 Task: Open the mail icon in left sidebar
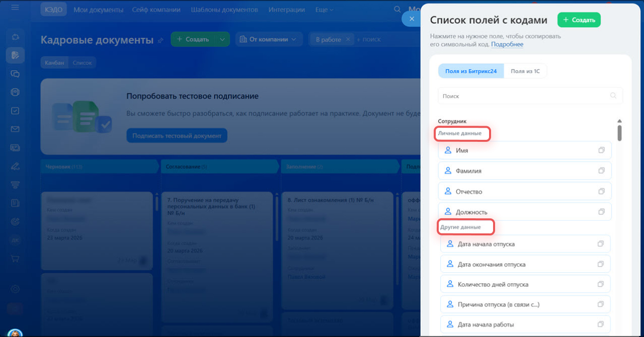(15, 129)
